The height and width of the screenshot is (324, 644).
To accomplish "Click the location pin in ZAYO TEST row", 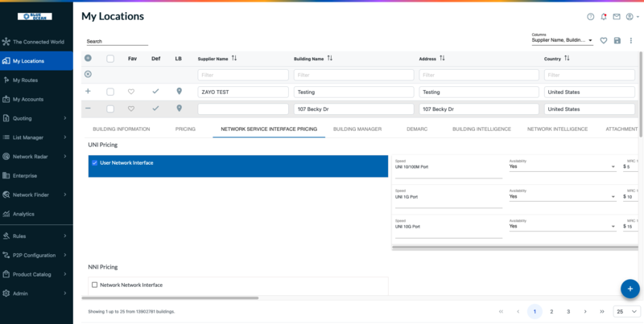I will click(179, 91).
